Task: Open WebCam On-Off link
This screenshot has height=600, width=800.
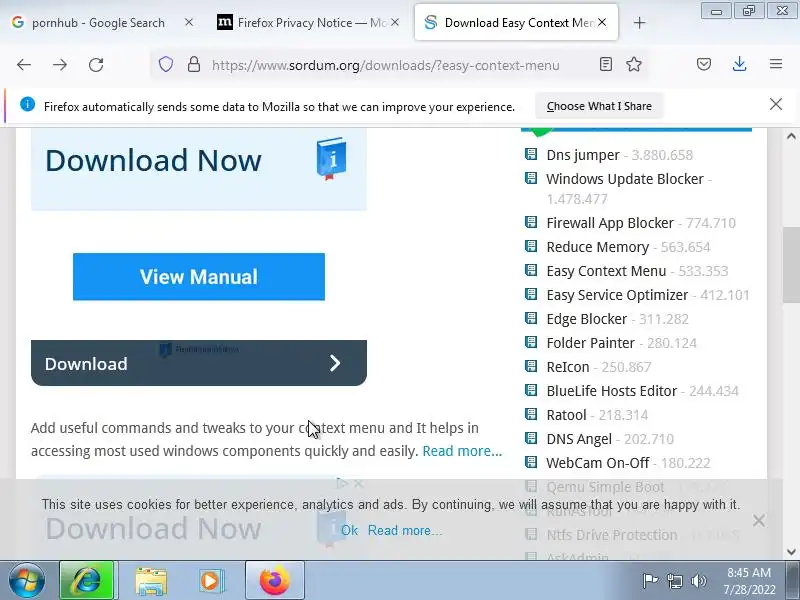Action: [x=598, y=463]
